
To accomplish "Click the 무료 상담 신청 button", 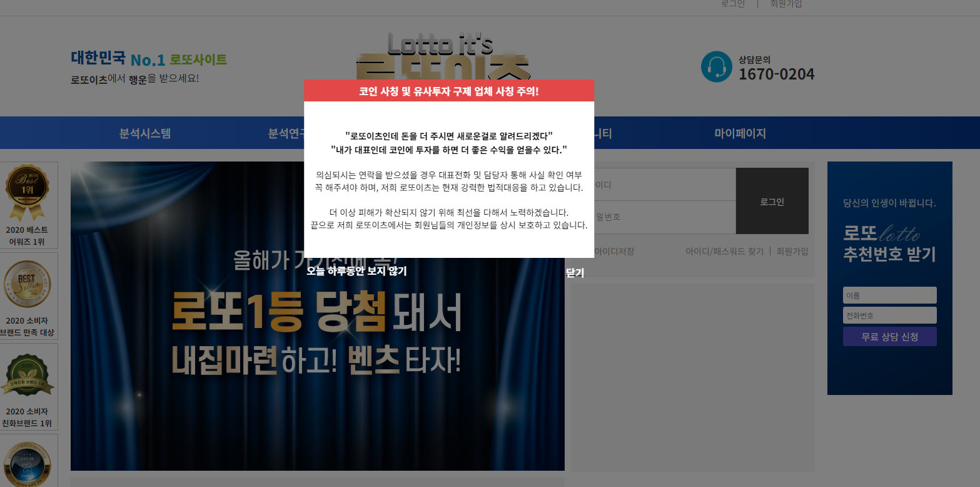I will point(889,336).
